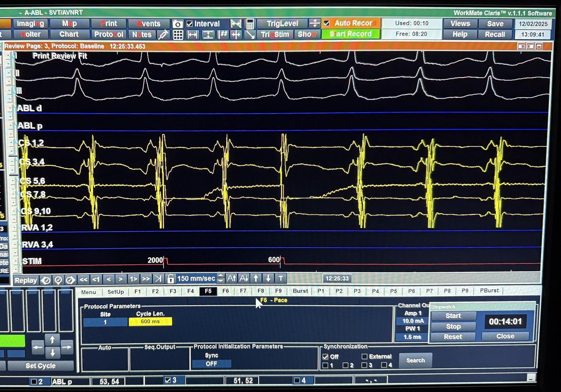Open the Sync OFF selector field
The width and height of the screenshot is (561, 392).
211,364
